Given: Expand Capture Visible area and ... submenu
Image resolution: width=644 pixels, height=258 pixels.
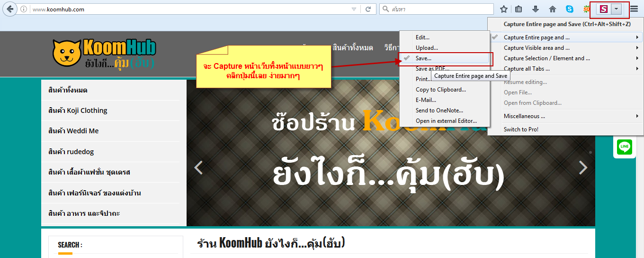Looking at the screenshot, I should tap(566, 48).
